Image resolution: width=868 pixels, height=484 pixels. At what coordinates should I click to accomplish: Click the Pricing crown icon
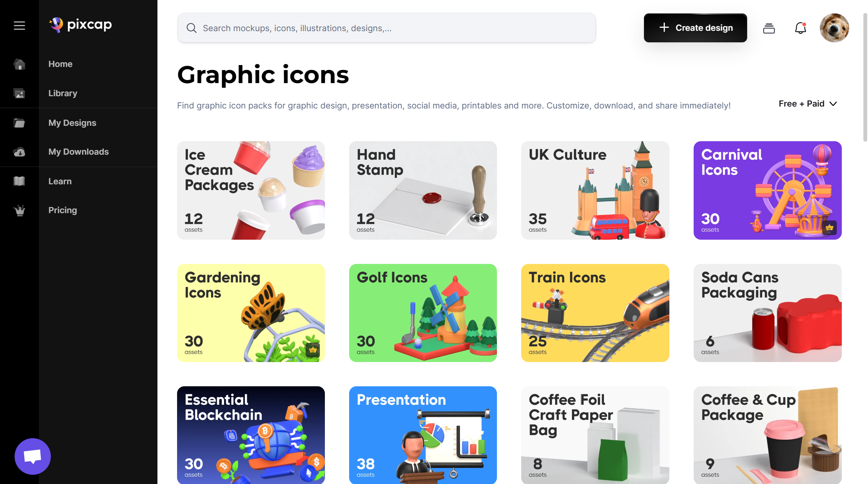tap(19, 210)
